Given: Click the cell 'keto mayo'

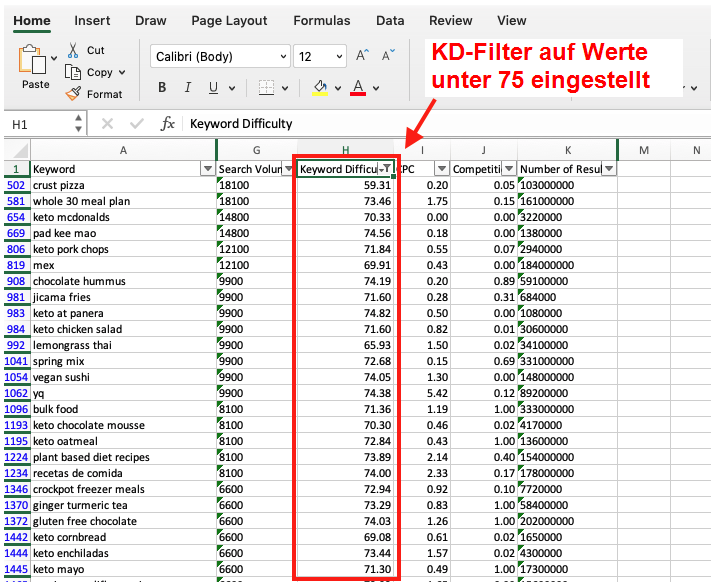Looking at the screenshot, I should click(x=123, y=569).
